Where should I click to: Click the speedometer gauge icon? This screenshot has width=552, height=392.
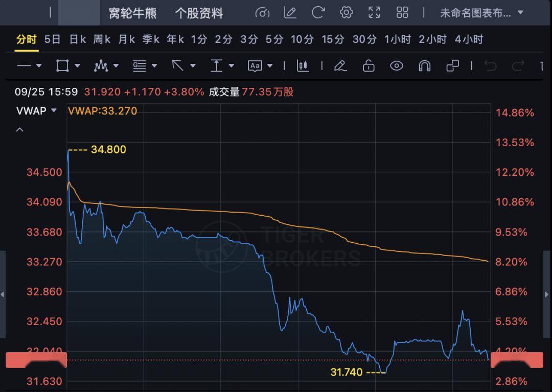[x=262, y=13]
